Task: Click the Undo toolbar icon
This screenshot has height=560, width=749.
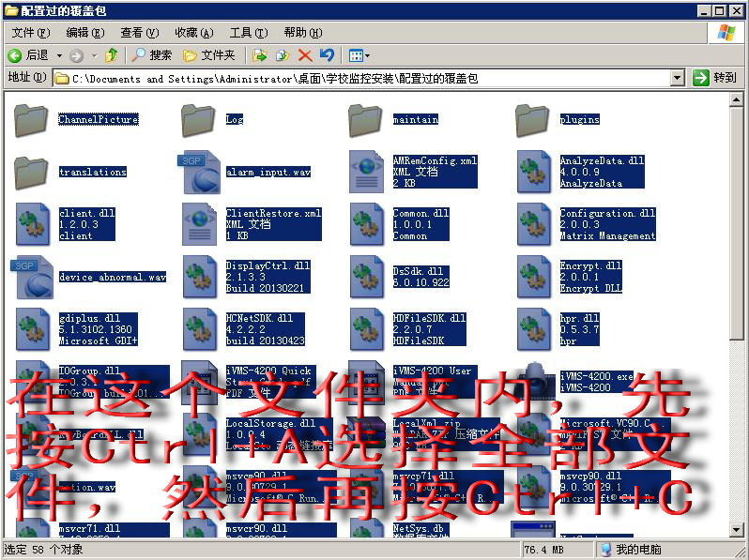Action: click(x=328, y=55)
